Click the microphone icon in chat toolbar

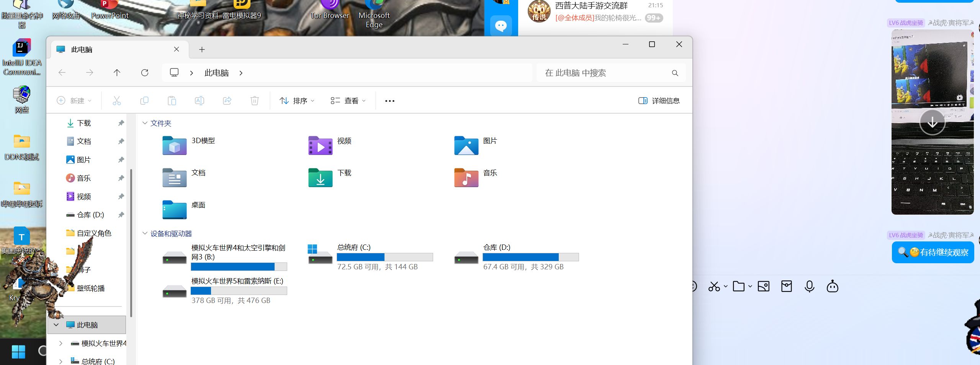click(x=810, y=287)
